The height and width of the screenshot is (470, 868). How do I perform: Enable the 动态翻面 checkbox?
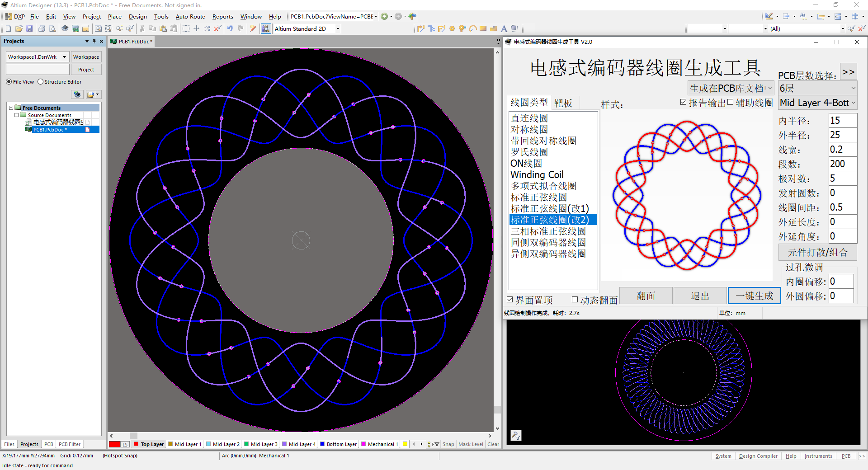tap(575, 300)
